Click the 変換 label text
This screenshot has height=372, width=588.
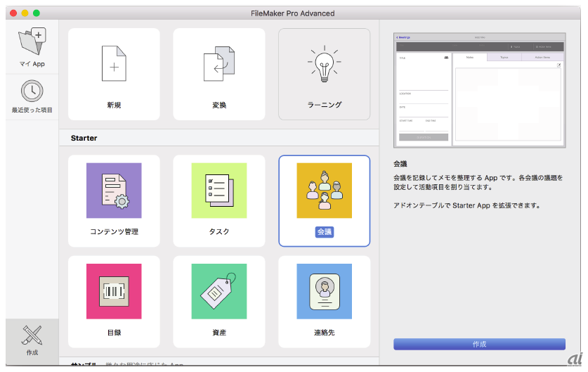coord(219,105)
